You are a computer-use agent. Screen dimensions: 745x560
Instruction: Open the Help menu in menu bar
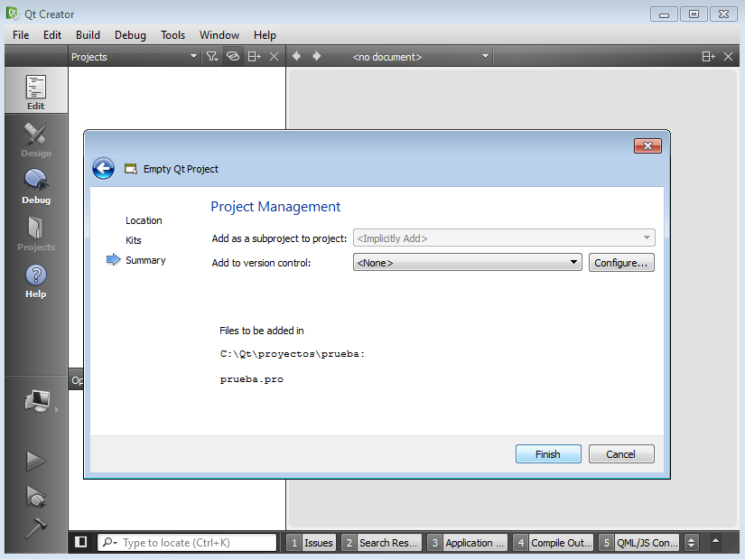265,35
